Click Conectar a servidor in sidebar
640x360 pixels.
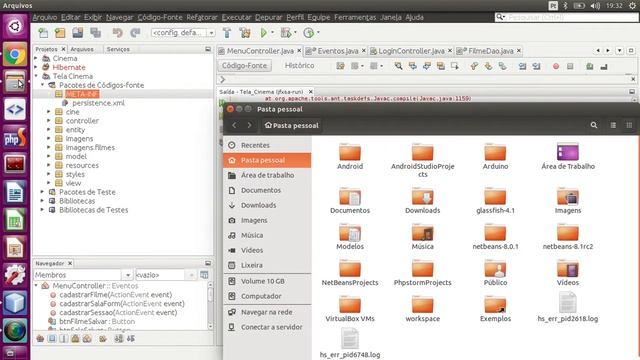point(267,327)
